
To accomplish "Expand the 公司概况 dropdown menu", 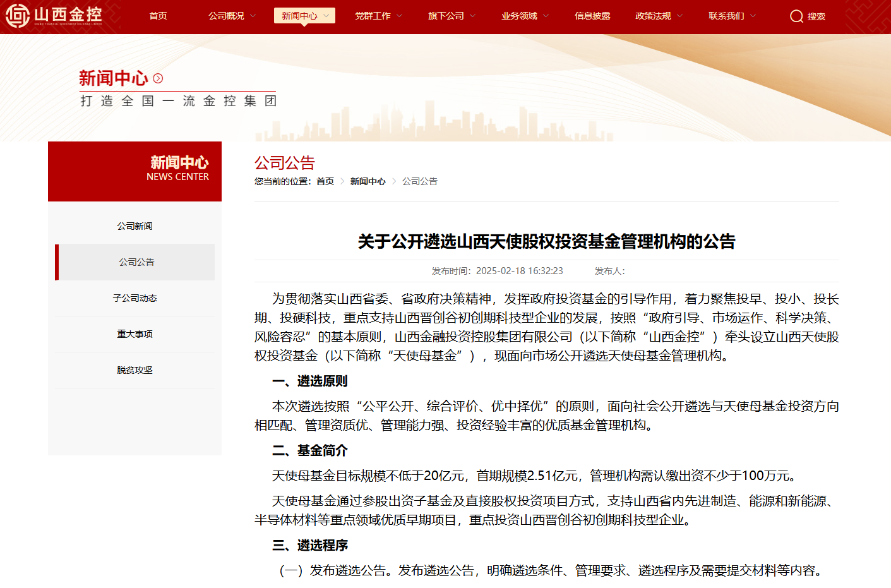I will [232, 16].
